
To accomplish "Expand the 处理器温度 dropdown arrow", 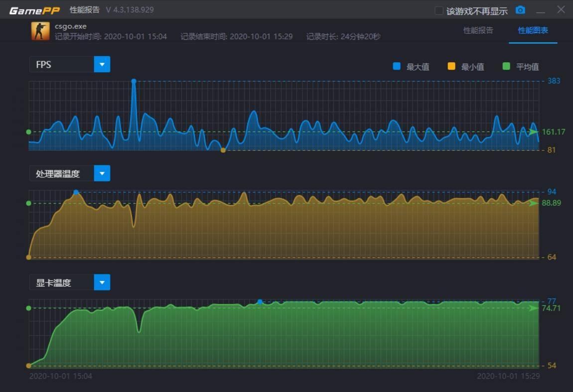I will 102,173.
